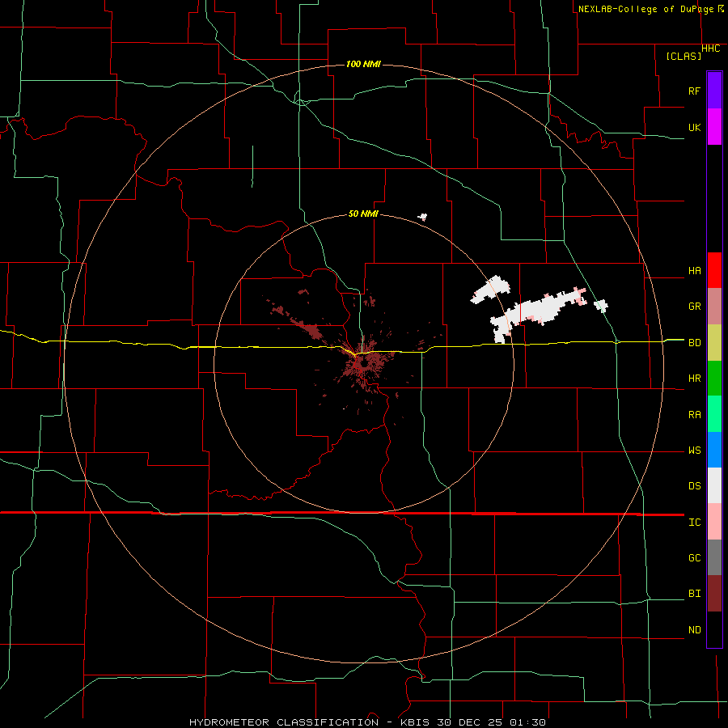This screenshot has height=728, width=728.
Task: Click the 'GR' legend label
Action: coord(694,307)
